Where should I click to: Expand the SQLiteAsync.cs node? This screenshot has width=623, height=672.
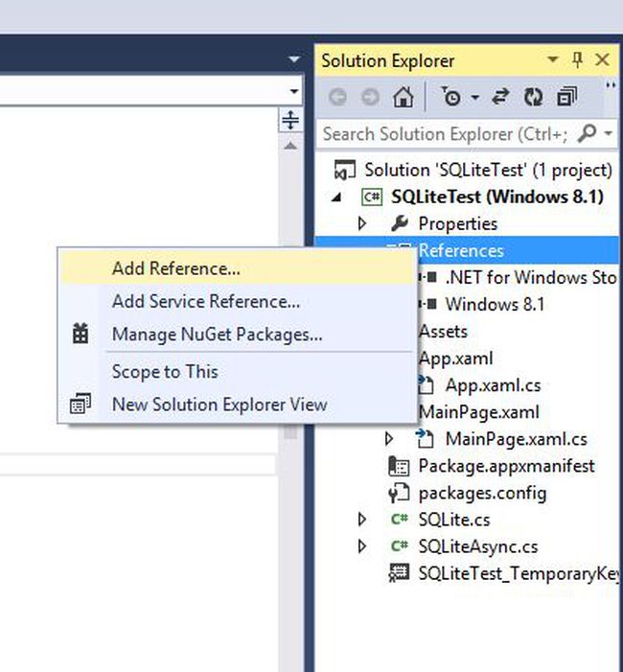pos(362,546)
